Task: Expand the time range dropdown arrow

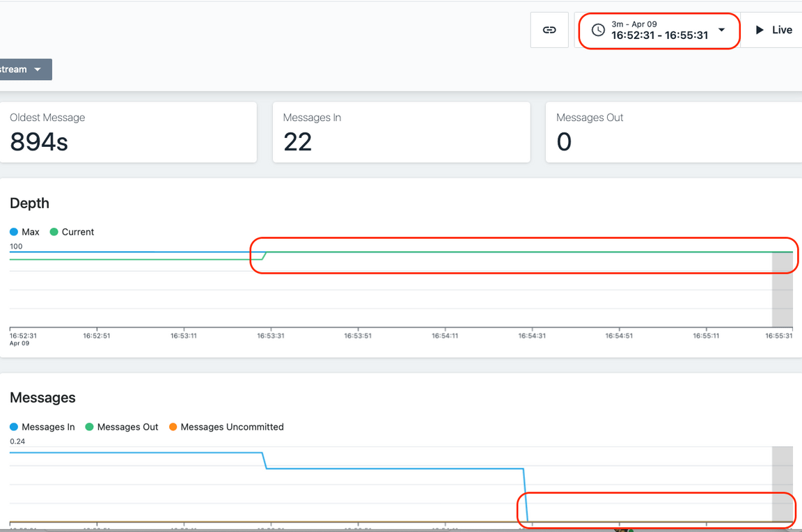Action: point(722,30)
